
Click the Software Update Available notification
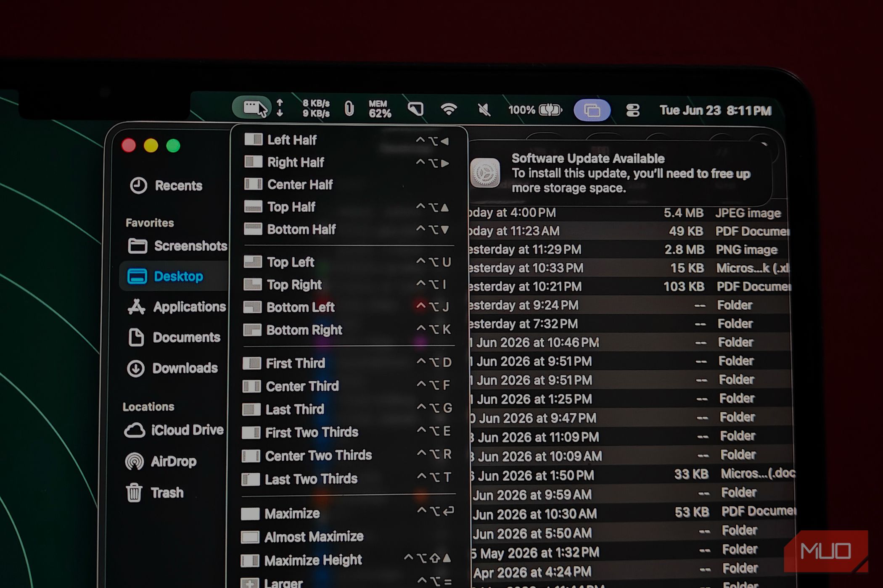620,173
